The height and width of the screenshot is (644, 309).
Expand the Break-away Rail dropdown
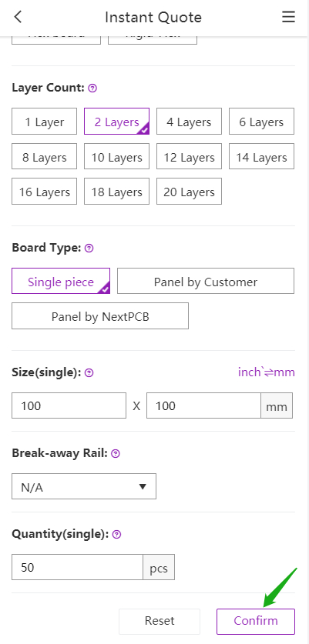84,487
